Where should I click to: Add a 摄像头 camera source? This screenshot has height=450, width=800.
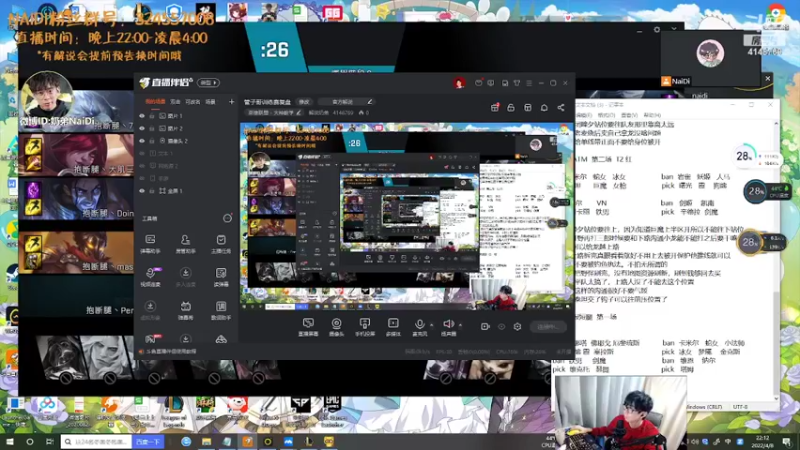click(x=336, y=327)
